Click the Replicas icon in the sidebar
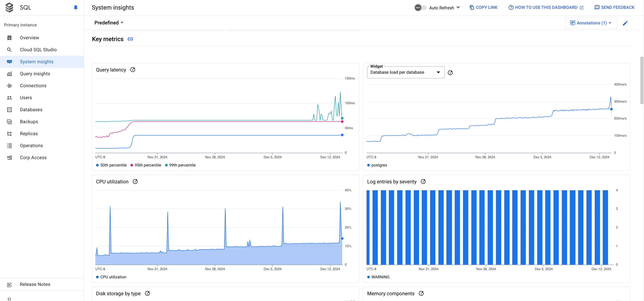The width and height of the screenshot is (644, 301). [9, 134]
